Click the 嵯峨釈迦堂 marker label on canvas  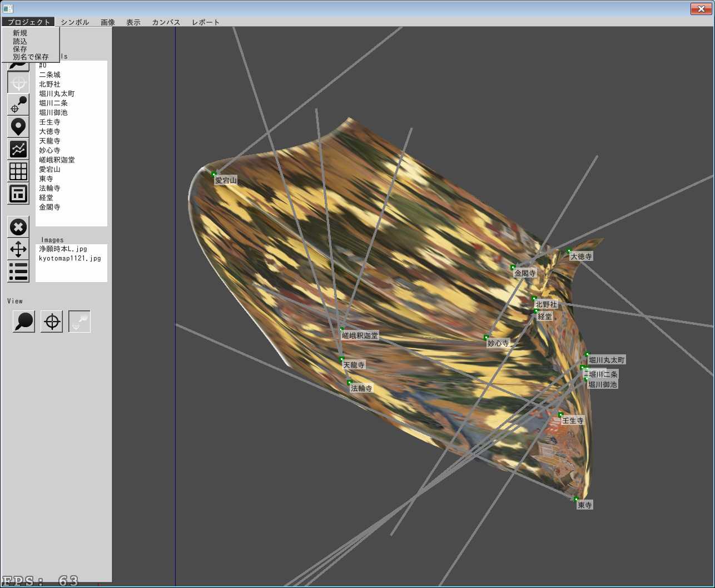[x=360, y=335]
